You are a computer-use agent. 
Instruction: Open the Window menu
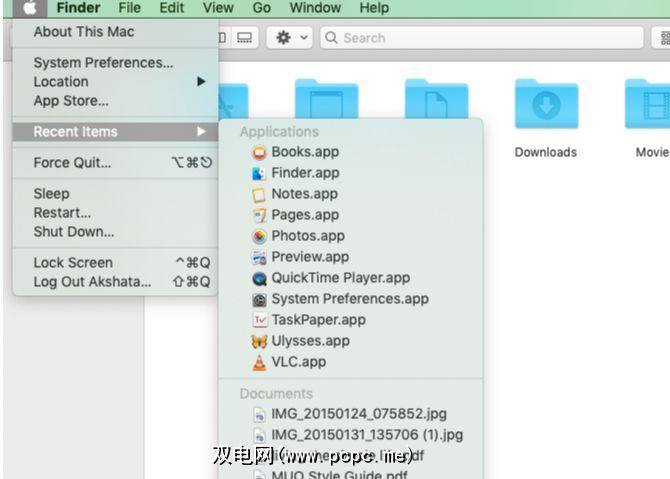point(315,8)
